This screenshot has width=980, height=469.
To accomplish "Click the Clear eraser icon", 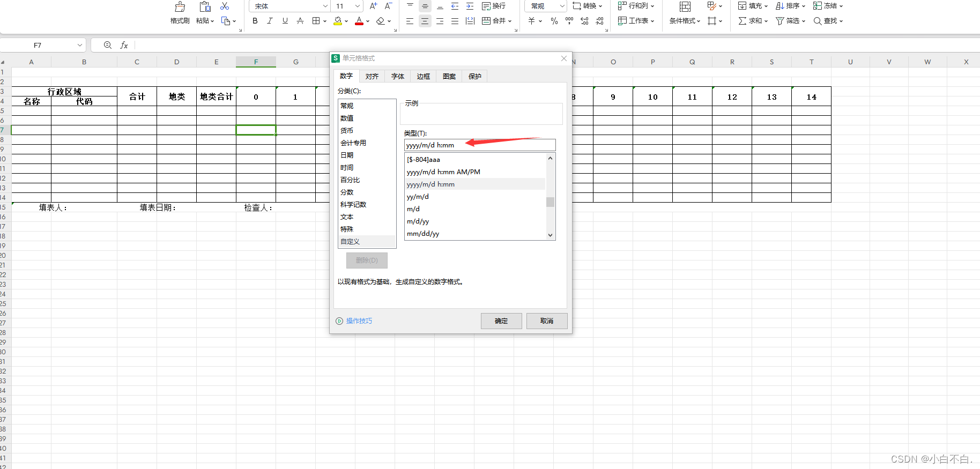I will pos(381,21).
